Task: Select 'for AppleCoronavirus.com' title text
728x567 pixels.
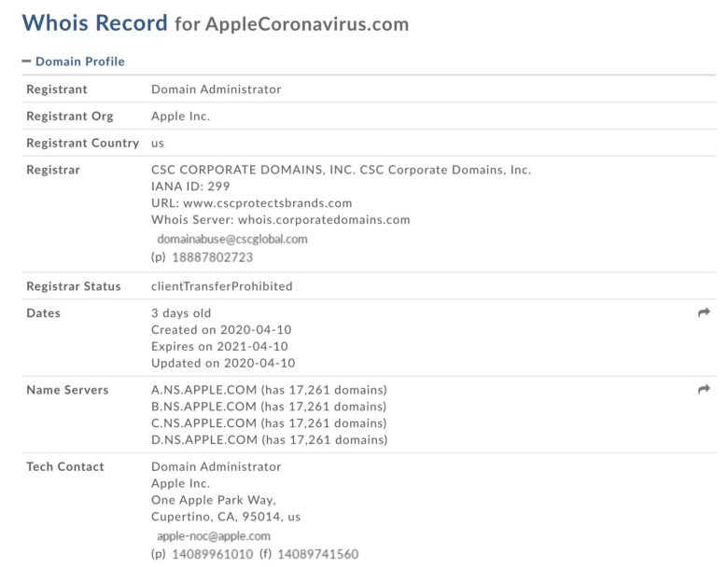Action: 291,24
